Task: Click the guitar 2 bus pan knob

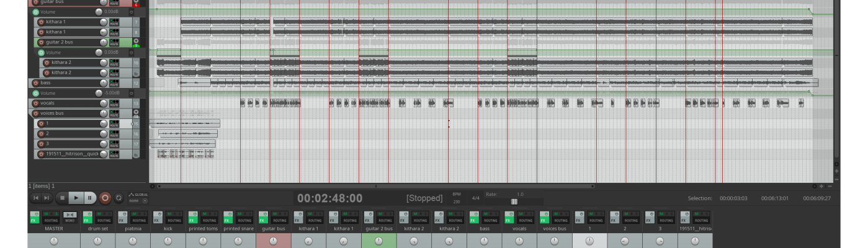Action: pyautogui.click(x=379, y=241)
